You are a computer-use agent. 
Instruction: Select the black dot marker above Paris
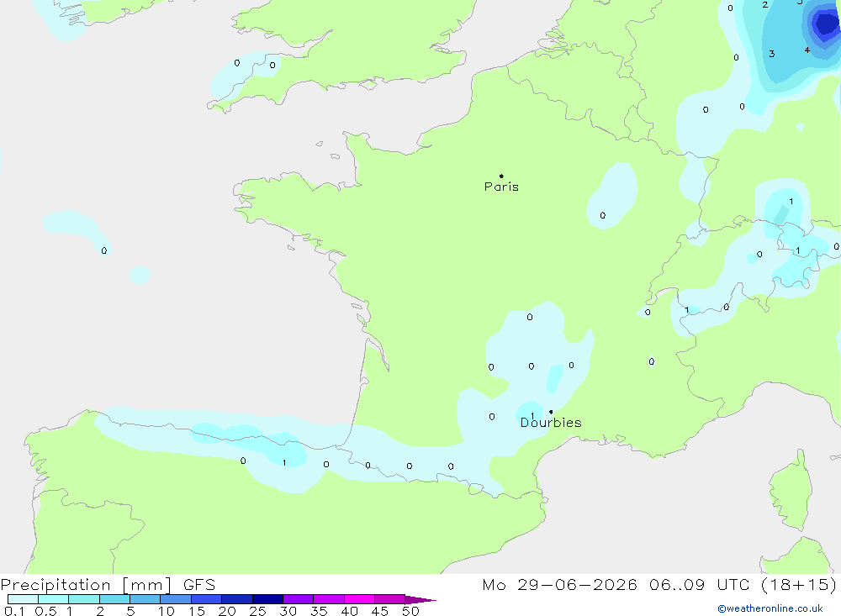point(501,176)
